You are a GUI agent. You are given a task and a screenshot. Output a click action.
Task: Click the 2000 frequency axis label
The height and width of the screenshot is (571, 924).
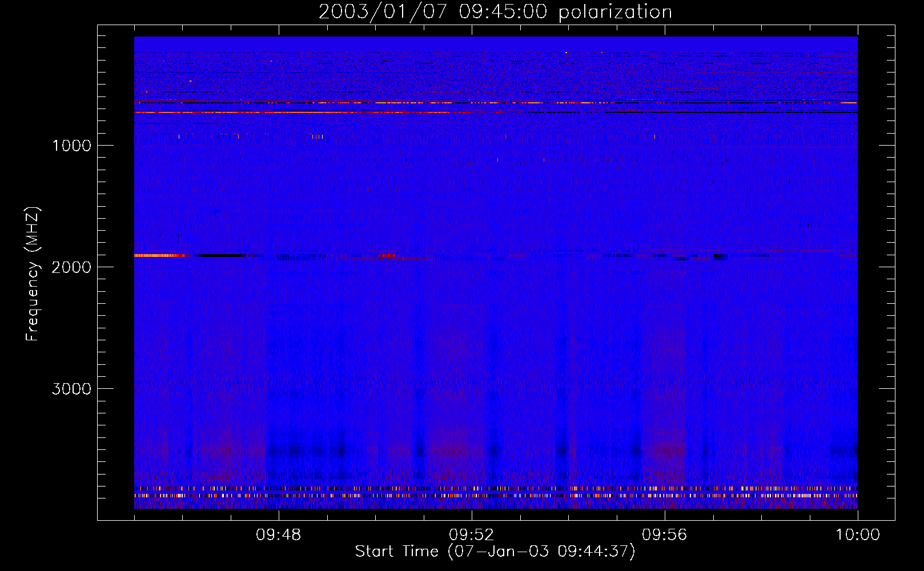71,267
